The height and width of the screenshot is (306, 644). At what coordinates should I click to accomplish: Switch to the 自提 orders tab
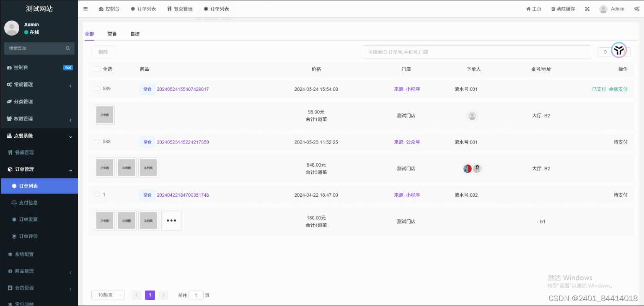pos(135,34)
